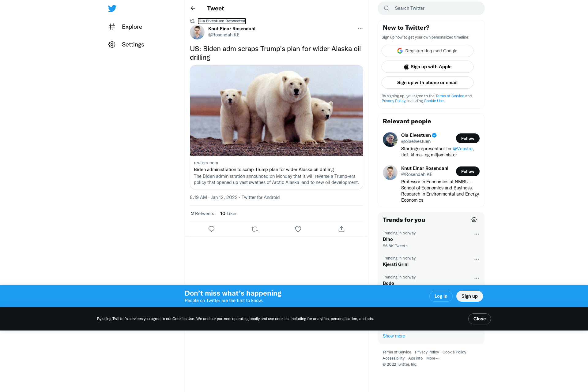Open the reply speech bubble icon
Viewport: 588px width, 392px height.
(x=211, y=229)
